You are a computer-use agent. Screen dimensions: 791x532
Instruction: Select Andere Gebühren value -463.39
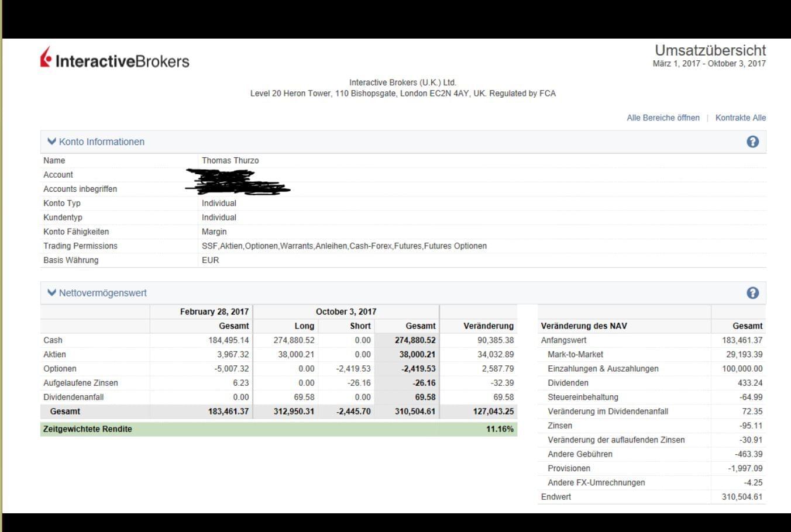748,454
